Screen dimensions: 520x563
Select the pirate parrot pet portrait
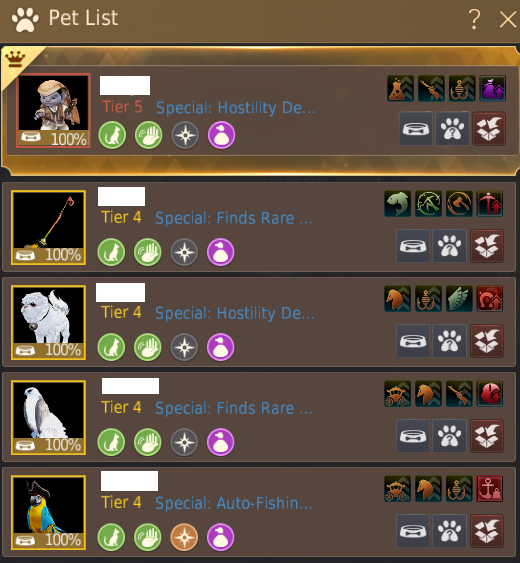48,513
